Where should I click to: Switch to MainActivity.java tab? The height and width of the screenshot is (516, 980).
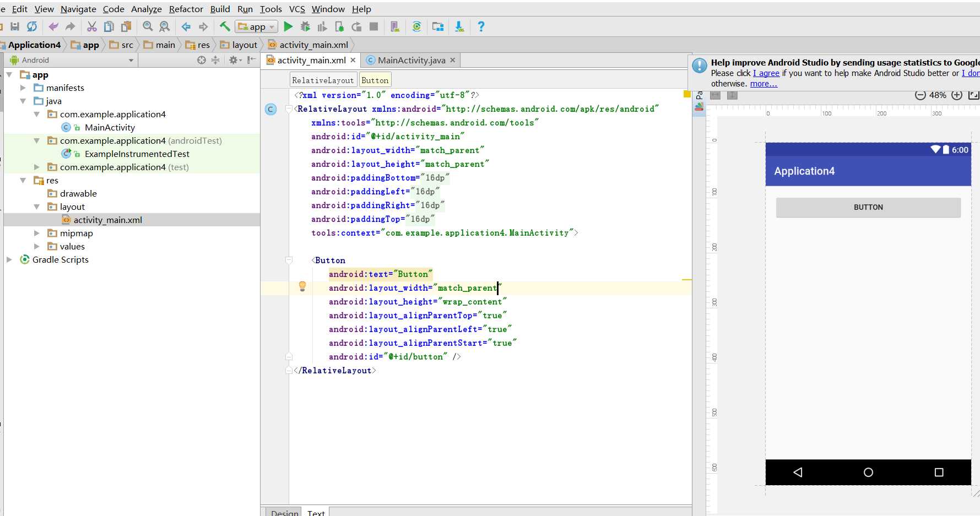412,60
